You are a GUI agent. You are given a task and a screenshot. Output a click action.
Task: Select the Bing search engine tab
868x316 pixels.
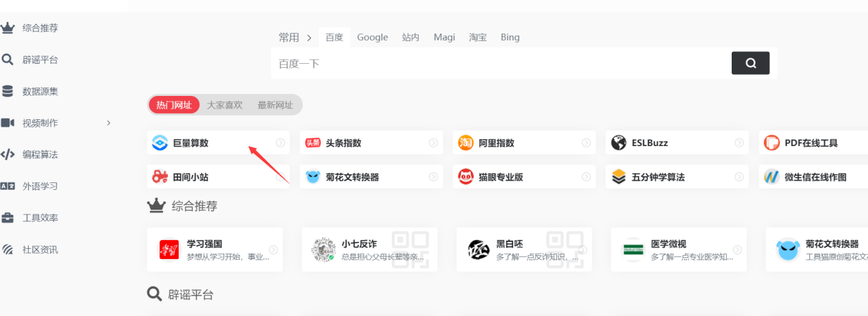tap(510, 38)
